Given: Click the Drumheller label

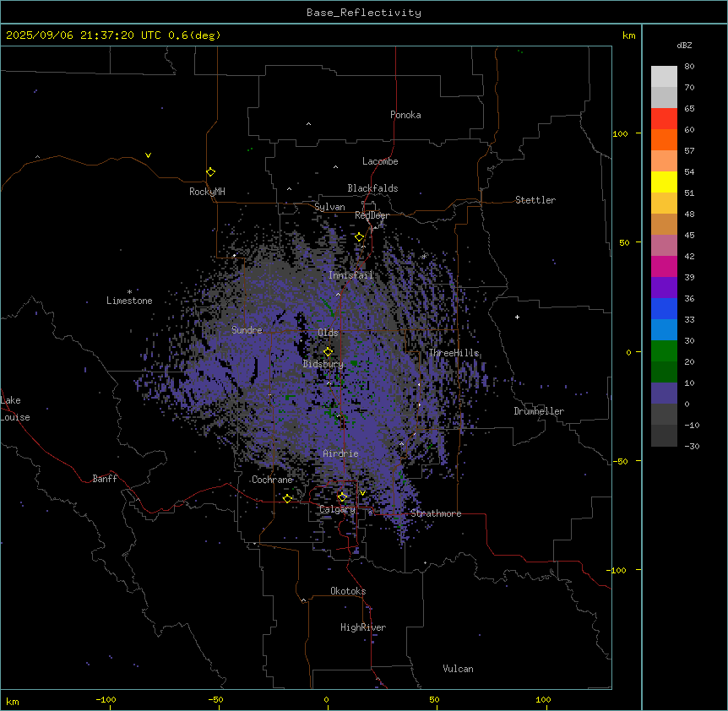Looking at the screenshot, I should [x=539, y=411].
